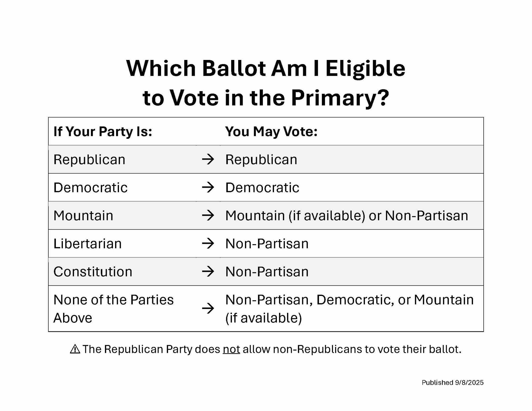This screenshot has height=411, width=532.
Task: Click "None of the Parties Above" cell
Action: [x=113, y=308]
